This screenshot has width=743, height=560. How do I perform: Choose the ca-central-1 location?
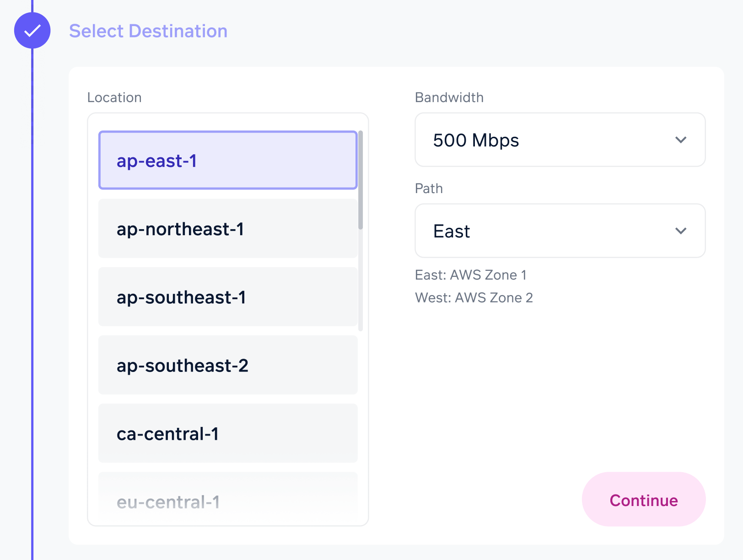(228, 433)
